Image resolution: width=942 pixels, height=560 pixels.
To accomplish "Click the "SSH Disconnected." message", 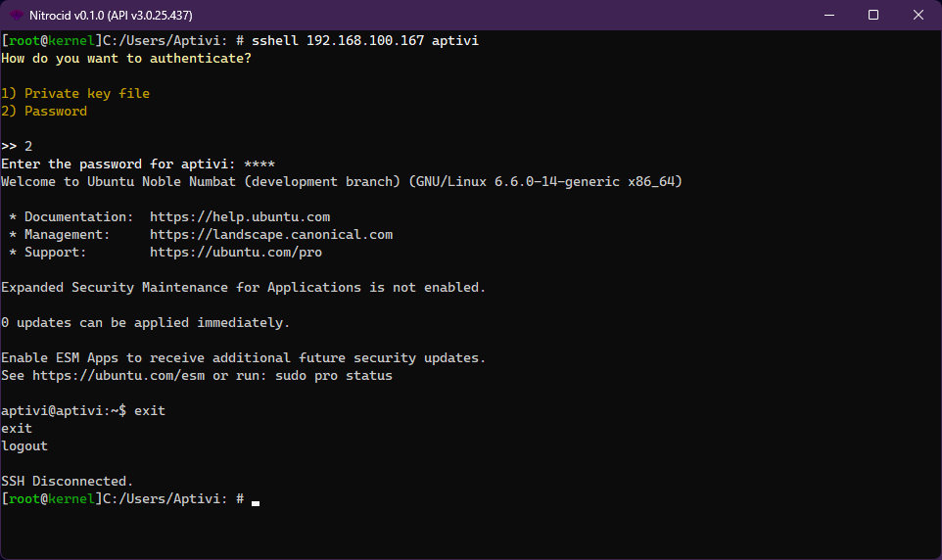I will 67,482.
